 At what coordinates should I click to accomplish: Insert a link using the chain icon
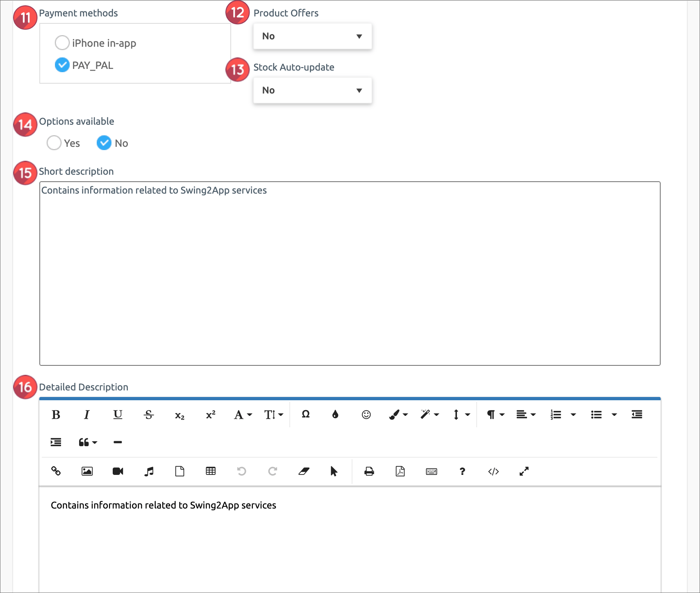click(x=56, y=471)
